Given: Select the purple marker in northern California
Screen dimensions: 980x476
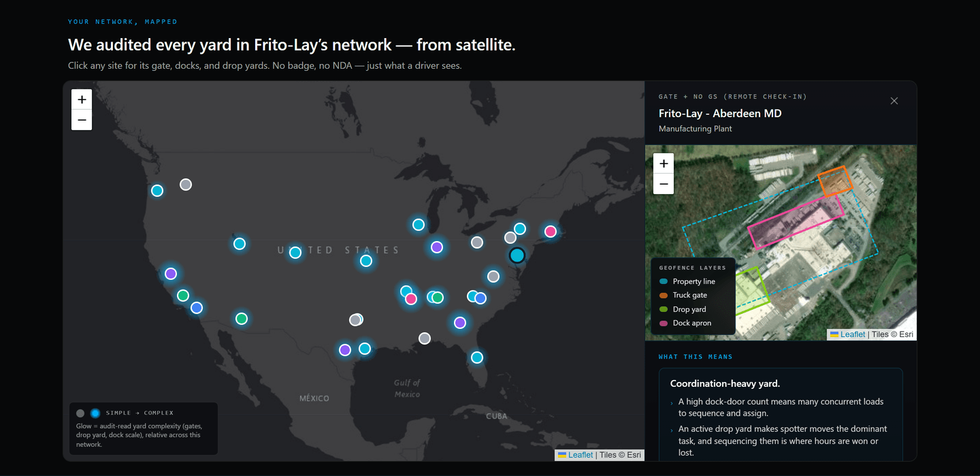Looking at the screenshot, I should click(x=171, y=274).
